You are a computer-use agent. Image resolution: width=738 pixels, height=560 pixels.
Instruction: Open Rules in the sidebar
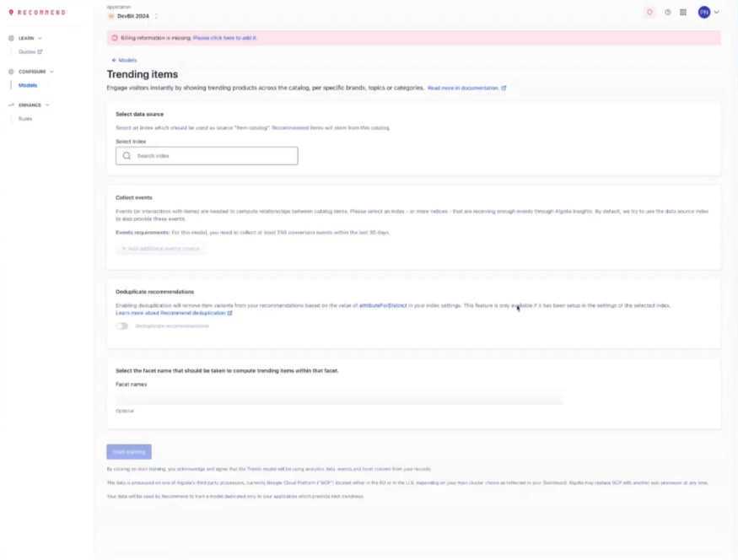coord(25,119)
